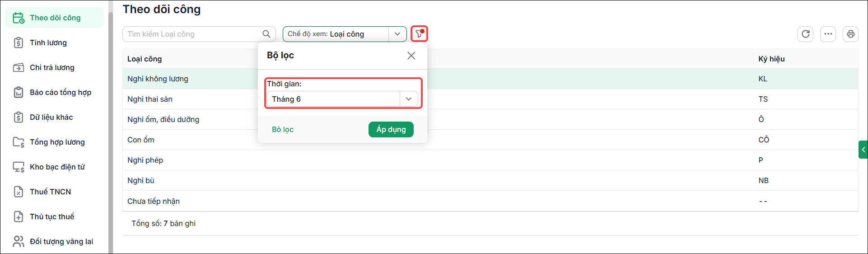The image size is (868, 254).
Task: Focus the Tìm kiếm Loại công field
Action: pyautogui.click(x=199, y=34)
